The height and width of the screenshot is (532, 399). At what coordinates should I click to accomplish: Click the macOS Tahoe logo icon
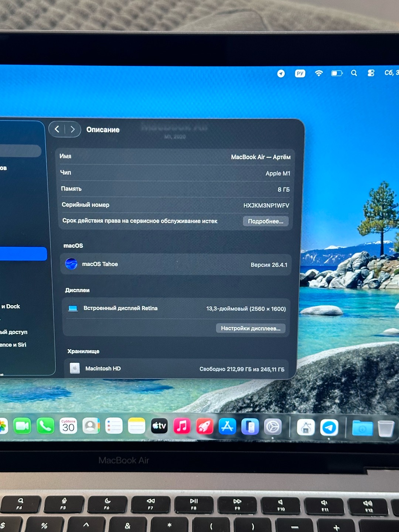coord(71,264)
